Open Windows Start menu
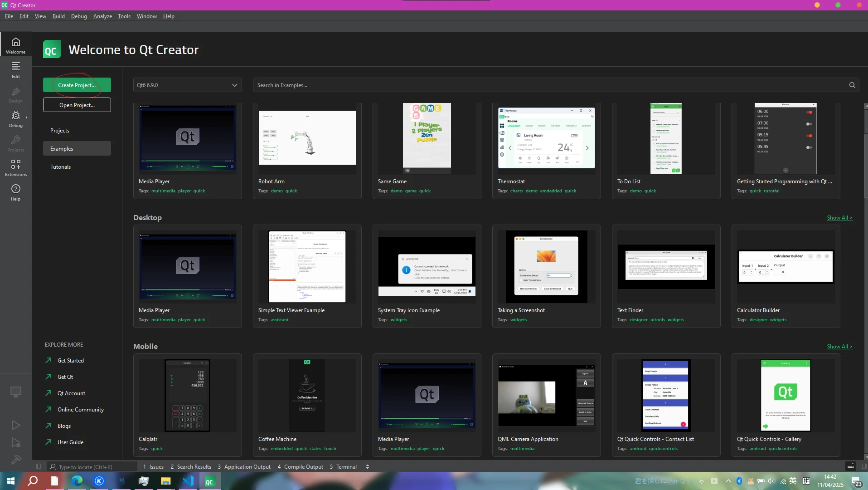 pos(11,481)
